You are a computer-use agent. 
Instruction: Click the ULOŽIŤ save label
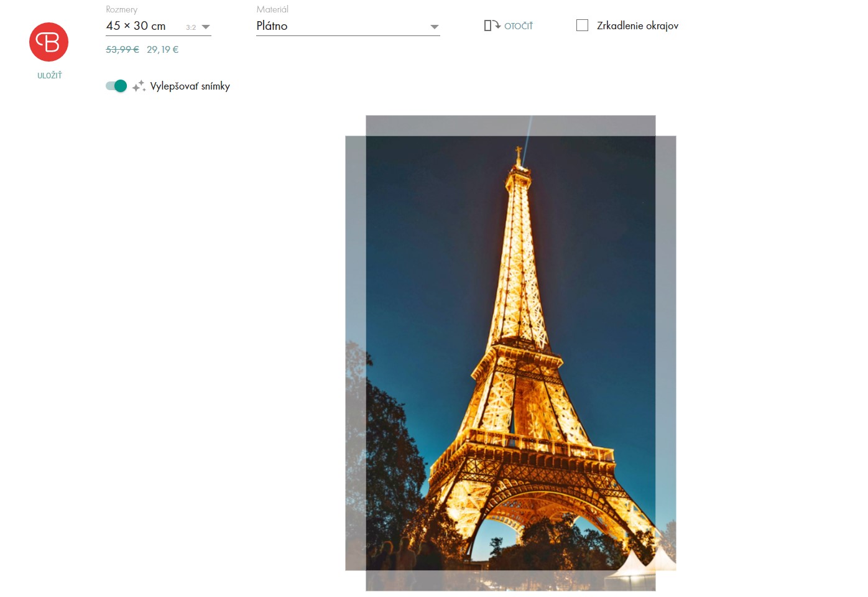click(50, 75)
